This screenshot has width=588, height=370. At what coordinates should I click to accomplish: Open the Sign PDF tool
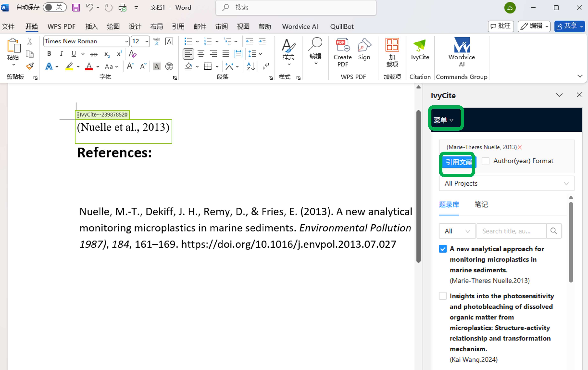tap(364, 49)
